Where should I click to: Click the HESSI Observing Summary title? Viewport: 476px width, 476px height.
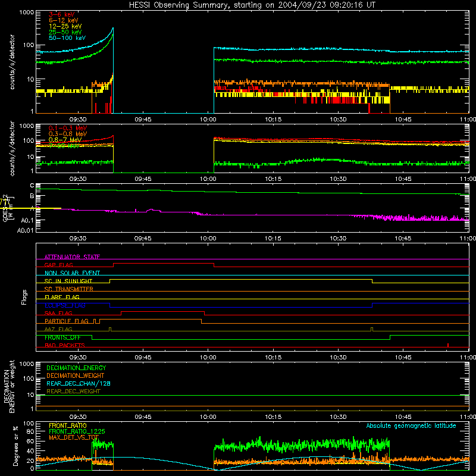pyautogui.click(x=252, y=5)
